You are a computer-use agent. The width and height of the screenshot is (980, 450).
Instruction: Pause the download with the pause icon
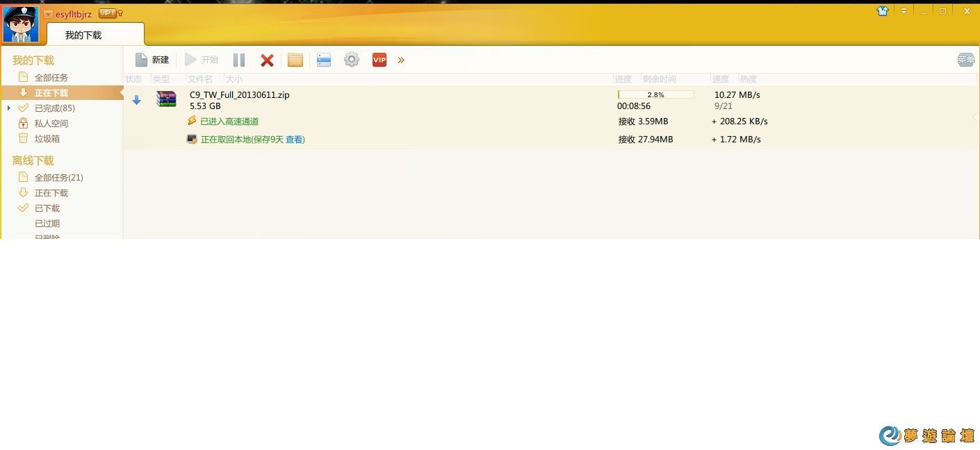(x=239, y=60)
